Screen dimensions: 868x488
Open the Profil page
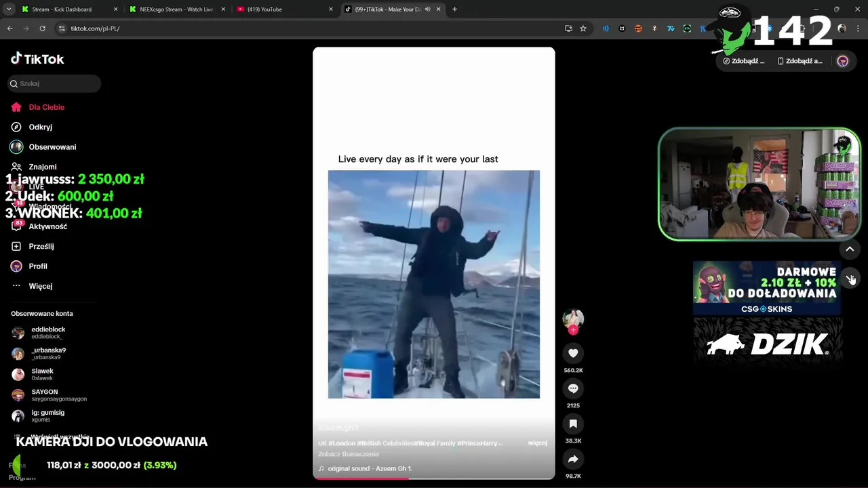pyautogui.click(x=29, y=266)
